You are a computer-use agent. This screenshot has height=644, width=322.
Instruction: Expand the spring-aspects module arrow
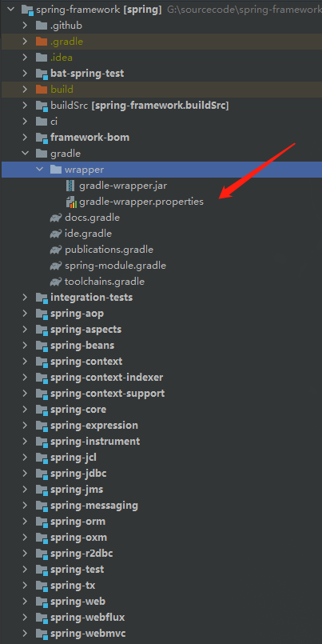26,330
